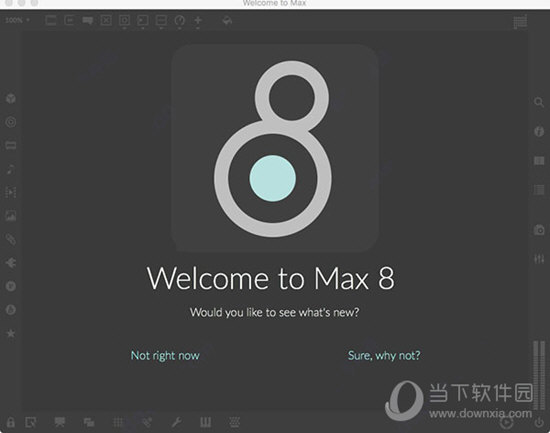Click the piano keyboard icon in bottom toolbar
Screen dimensions: 550x433
(x=206, y=422)
